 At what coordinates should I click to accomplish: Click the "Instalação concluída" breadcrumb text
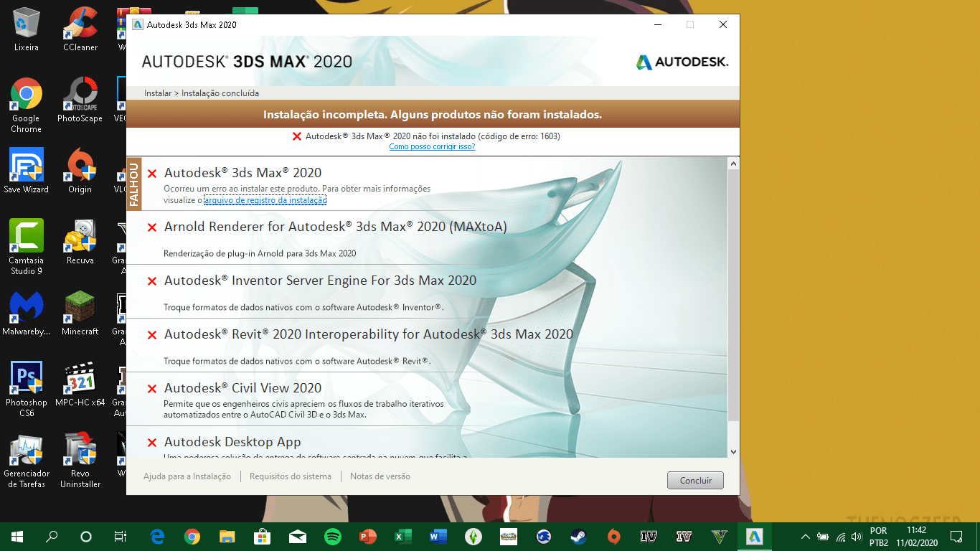point(220,93)
